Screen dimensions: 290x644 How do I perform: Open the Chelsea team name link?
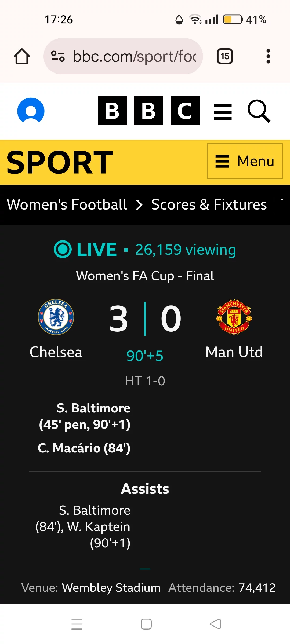pyautogui.click(x=56, y=352)
